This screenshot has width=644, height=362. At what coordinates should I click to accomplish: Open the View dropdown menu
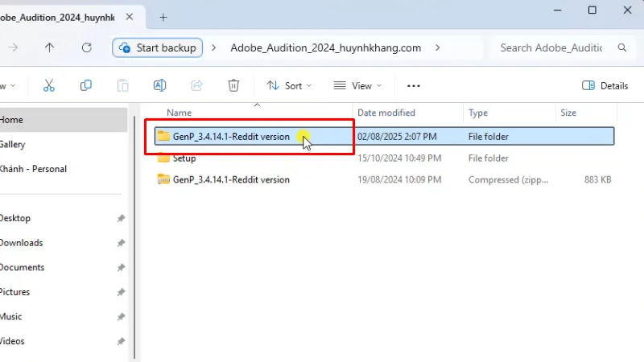pyautogui.click(x=357, y=85)
